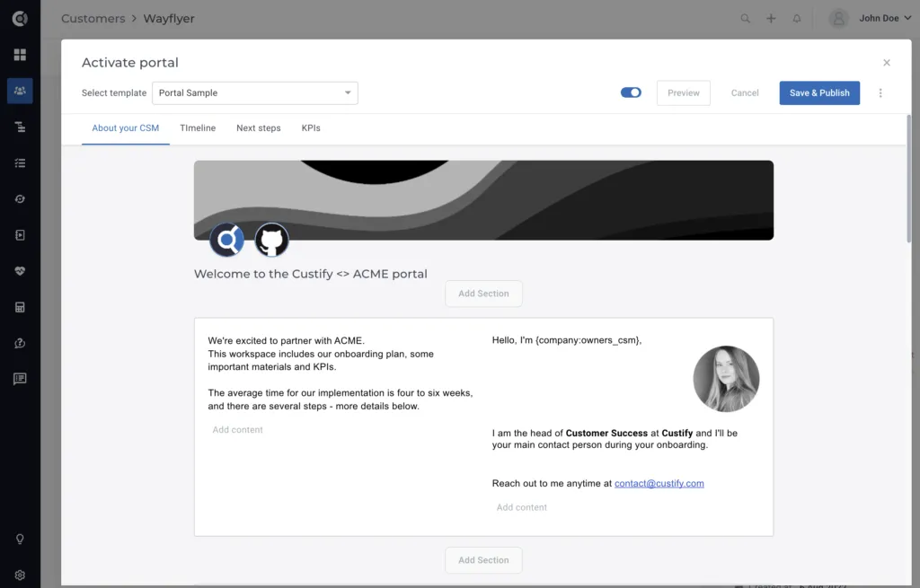Click the Customers breadcrumb link
The height and width of the screenshot is (588, 920).
[93, 18]
